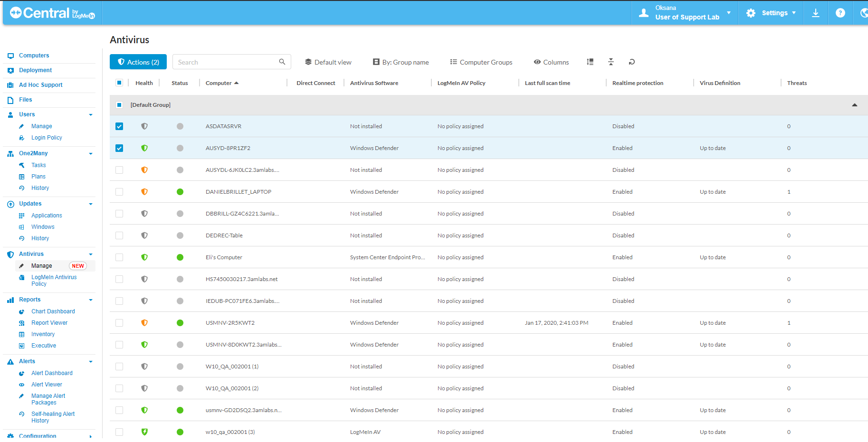Open Windows under Updates

(x=43, y=227)
